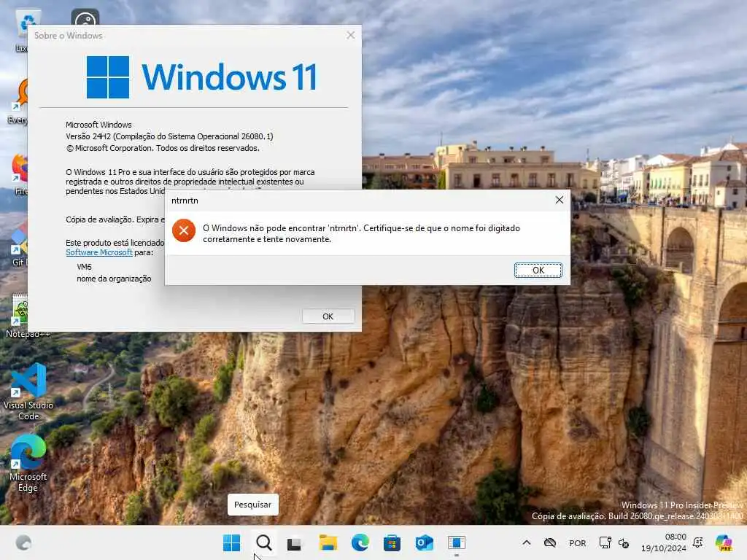
Task: Open Outlook from the taskbar
Action: (x=424, y=542)
